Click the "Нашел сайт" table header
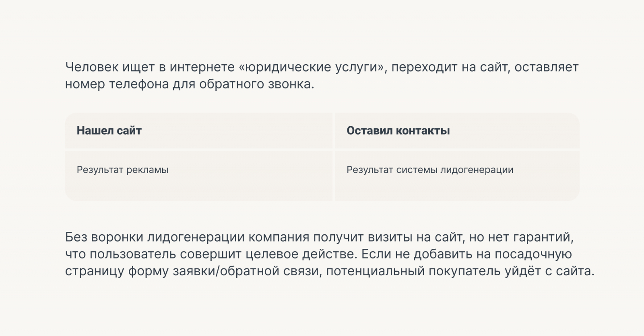This screenshot has width=644, height=336. point(109,131)
